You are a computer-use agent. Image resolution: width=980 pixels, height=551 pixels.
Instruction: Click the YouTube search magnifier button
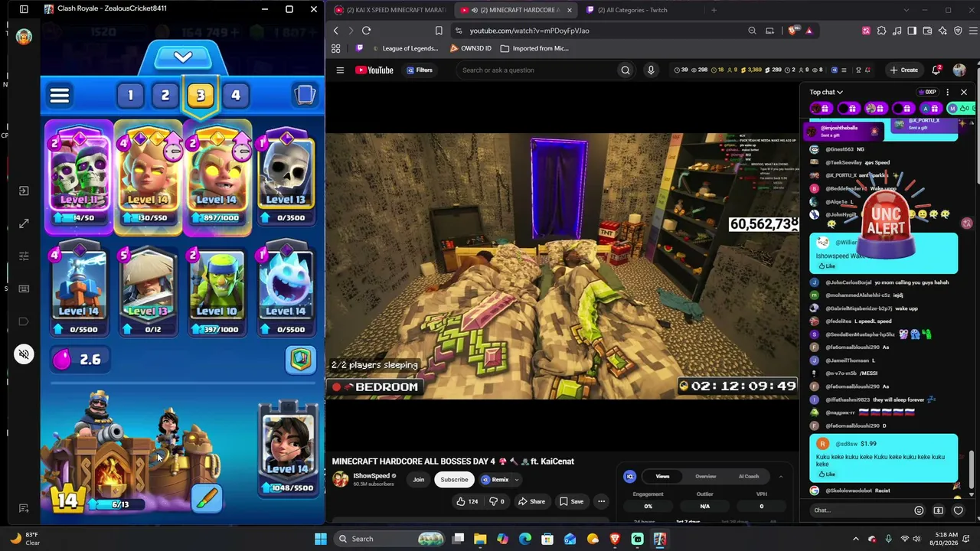click(x=626, y=70)
